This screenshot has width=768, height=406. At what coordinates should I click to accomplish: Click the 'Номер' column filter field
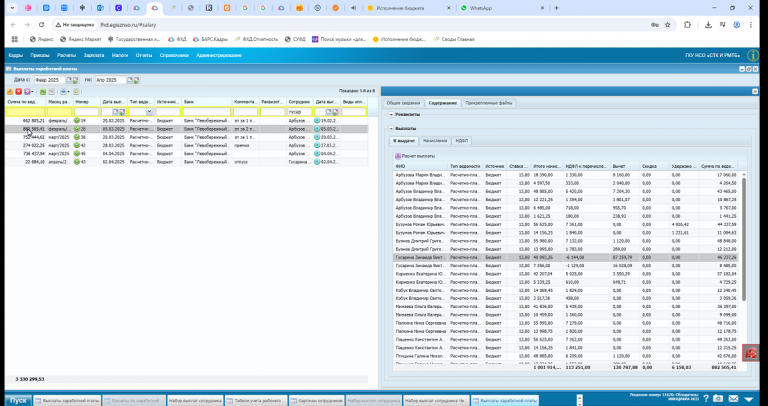87,112
